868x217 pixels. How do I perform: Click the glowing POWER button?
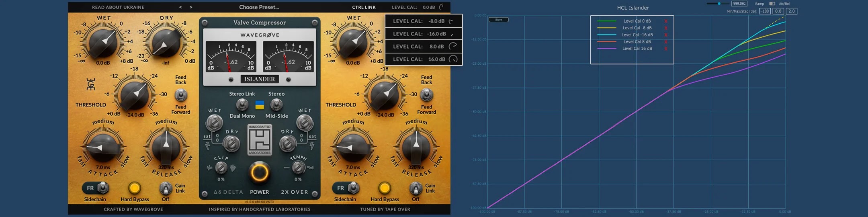pos(260,172)
